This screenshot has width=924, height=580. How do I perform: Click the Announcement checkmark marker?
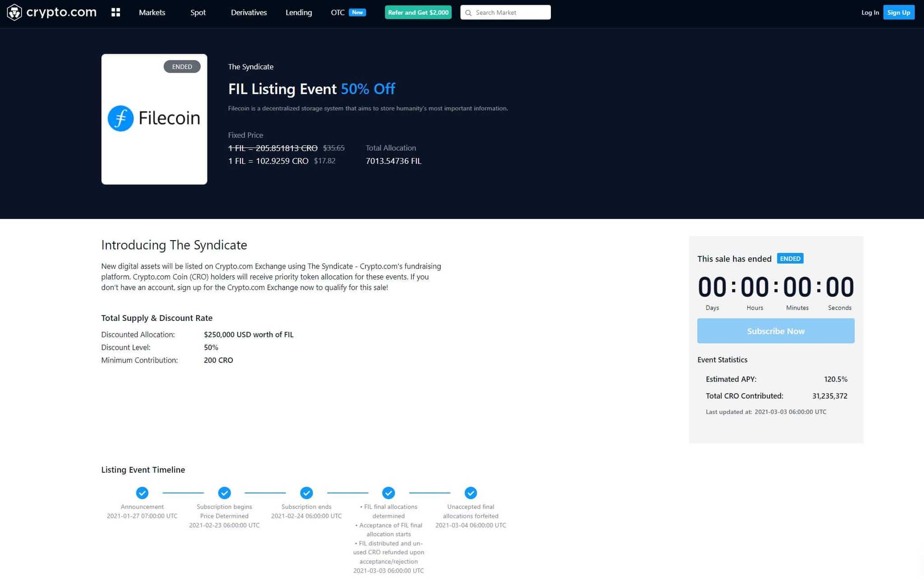(x=142, y=492)
